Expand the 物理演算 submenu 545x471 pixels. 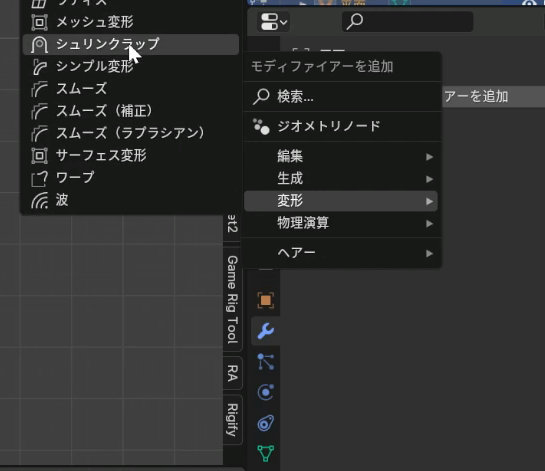pos(341,223)
